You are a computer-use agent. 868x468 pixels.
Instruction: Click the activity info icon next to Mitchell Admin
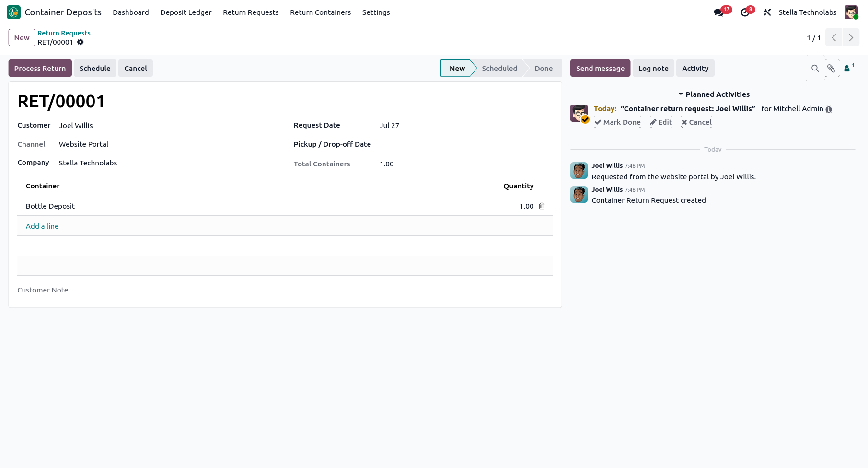[x=829, y=109]
